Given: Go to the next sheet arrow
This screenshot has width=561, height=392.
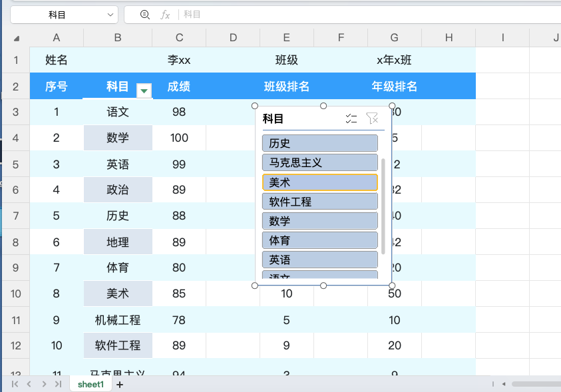Looking at the screenshot, I should pos(43,384).
